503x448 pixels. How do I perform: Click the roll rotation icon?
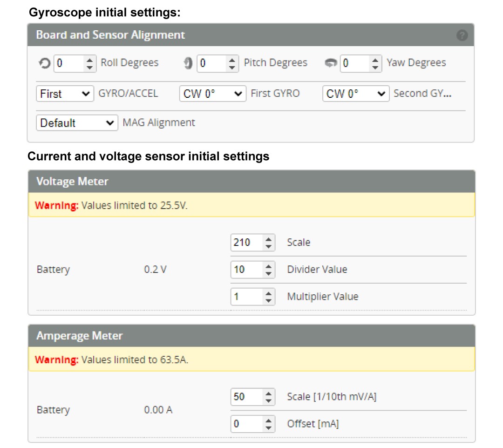(45, 63)
